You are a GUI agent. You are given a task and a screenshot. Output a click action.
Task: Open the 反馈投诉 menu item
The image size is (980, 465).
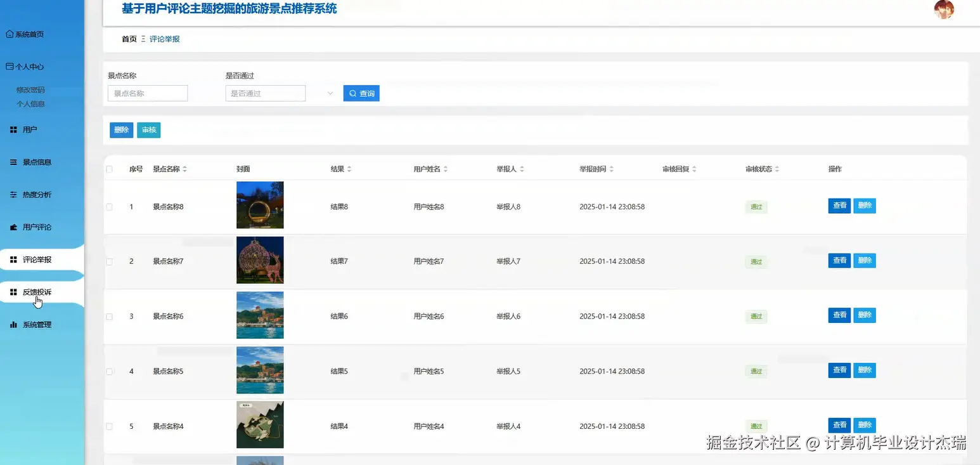pyautogui.click(x=37, y=292)
